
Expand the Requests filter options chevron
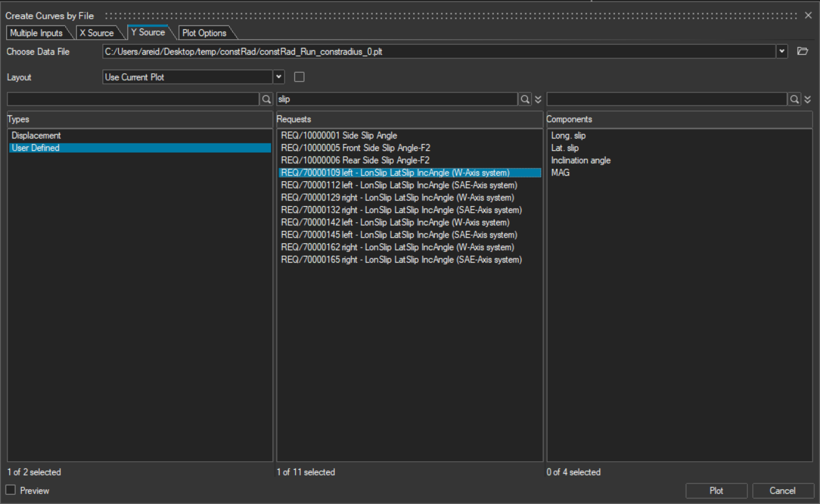coord(538,99)
